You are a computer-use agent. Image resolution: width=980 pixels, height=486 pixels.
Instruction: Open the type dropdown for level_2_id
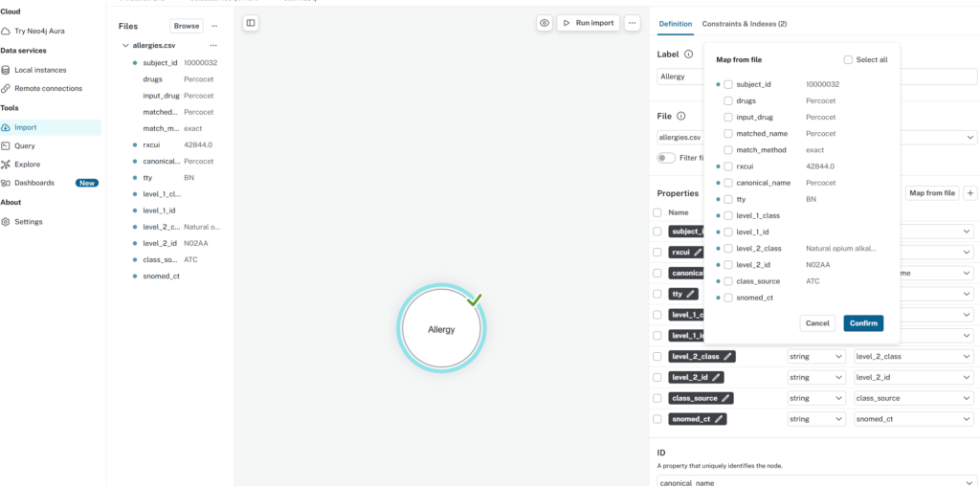[815, 377]
